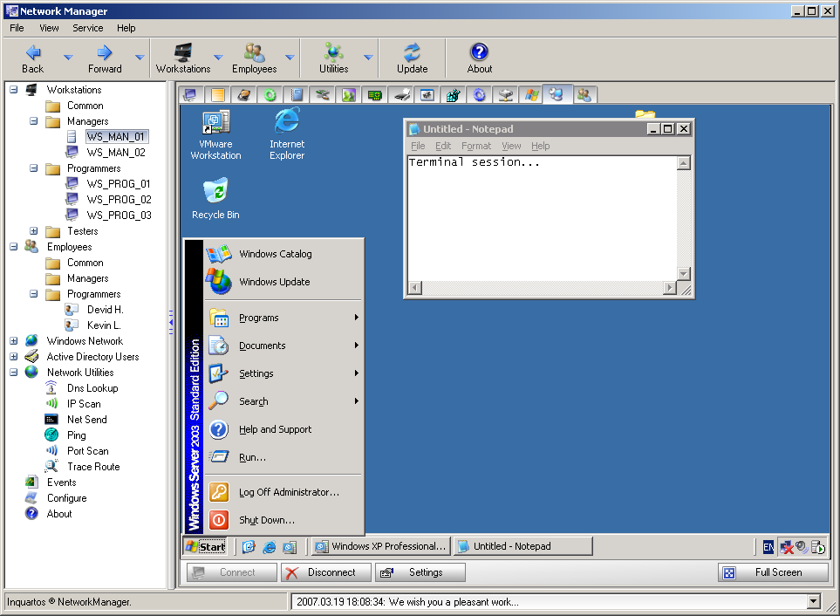Select the Windows flag icon tab
Viewport: 840px width, 616px height.
532,95
